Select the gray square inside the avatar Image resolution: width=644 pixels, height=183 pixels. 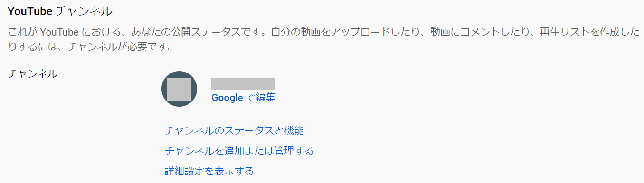(179, 89)
